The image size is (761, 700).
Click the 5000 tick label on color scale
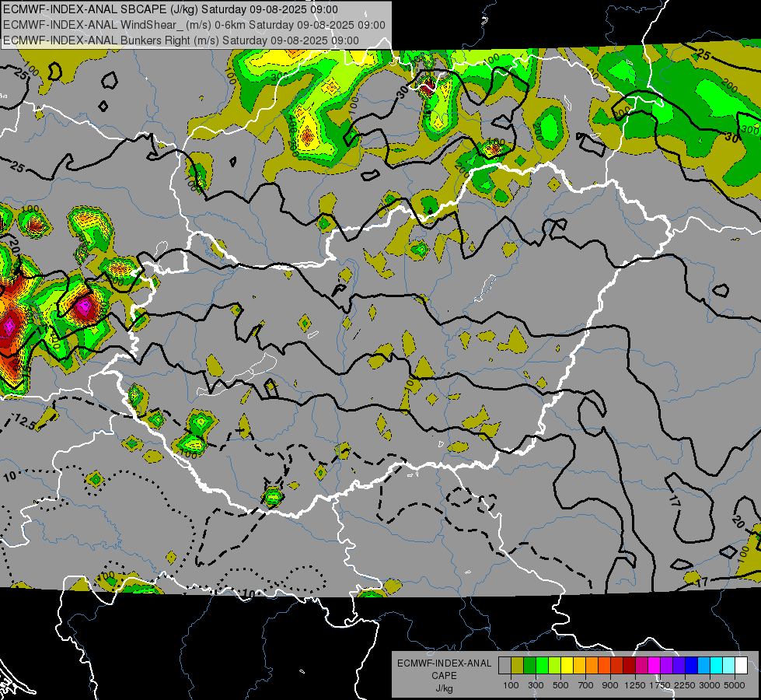(x=735, y=685)
